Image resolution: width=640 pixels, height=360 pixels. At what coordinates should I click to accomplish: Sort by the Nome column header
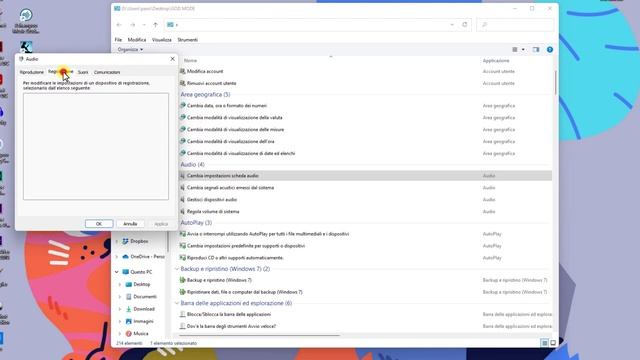point(190,60)
